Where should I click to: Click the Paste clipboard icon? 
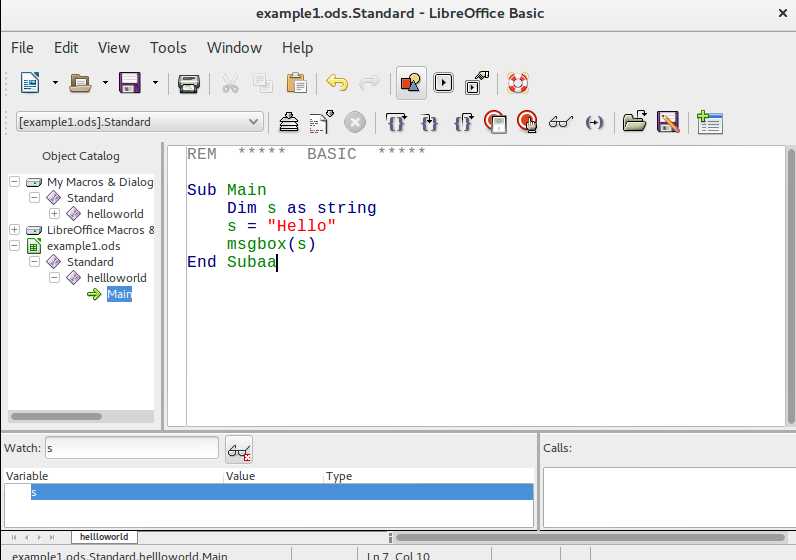tap(296, 83)
